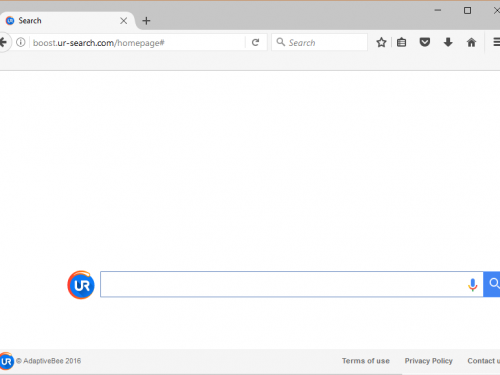
Task: Reload the current page
Action: click(x=255, y=42)
